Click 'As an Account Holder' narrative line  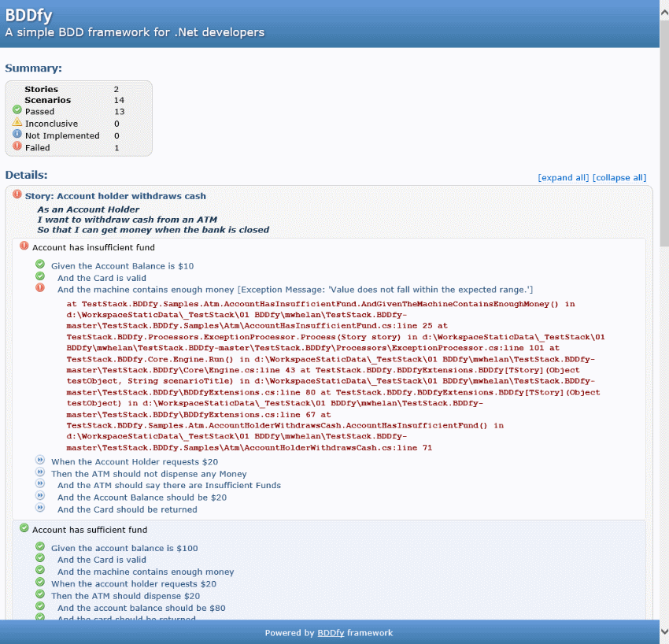(x=88, y=209)
